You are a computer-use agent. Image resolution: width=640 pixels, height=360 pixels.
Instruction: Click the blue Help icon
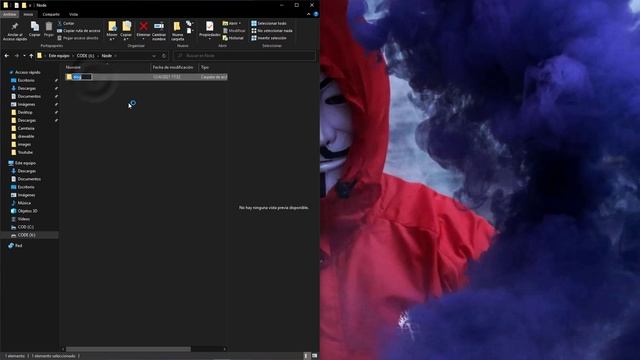coord(316,14)
